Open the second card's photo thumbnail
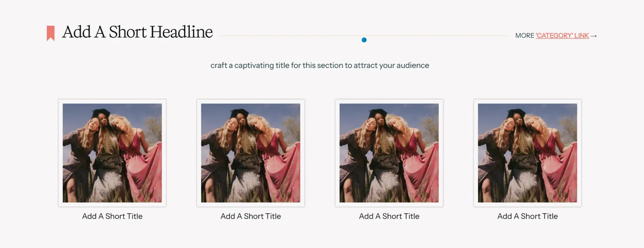 (x=251, y=153)
